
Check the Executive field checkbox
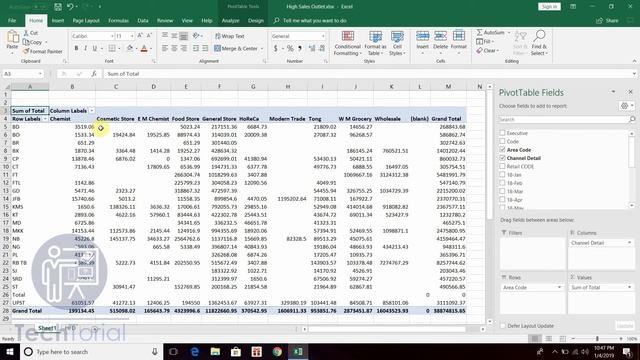coord(502,133)
